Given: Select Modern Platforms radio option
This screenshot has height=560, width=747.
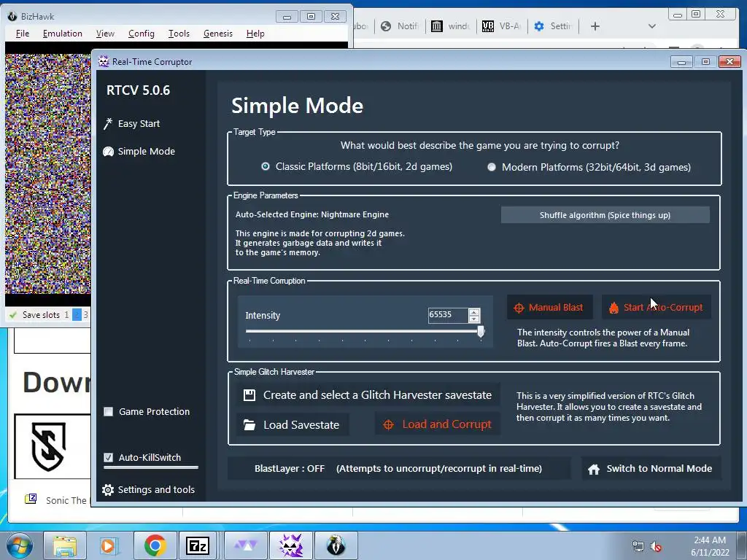Looking at the screenshot, I should click(x=492, y=167).
